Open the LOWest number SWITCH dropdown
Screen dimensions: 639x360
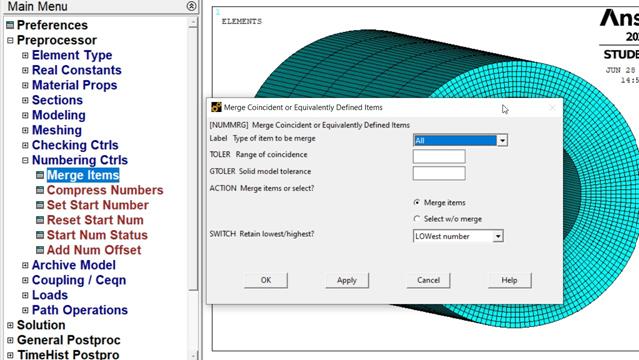pyautogui.click(x=458, y=236)
